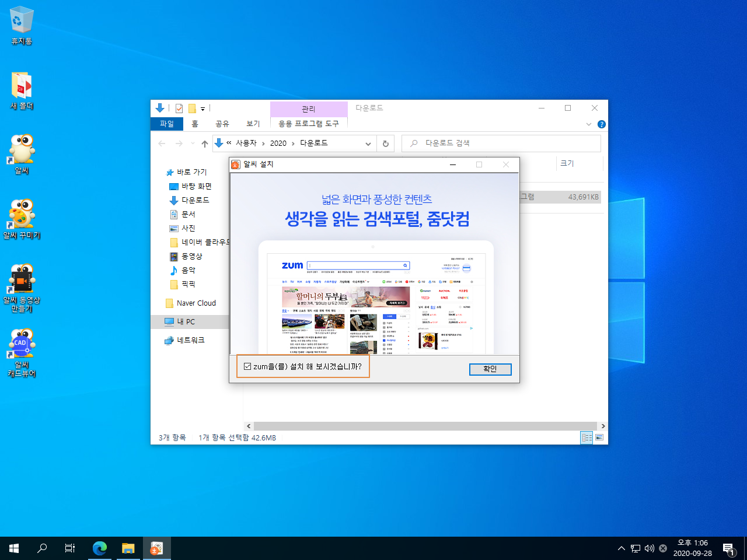This screenshot has height=560, width=747.
Task: Open recent locations dropdown next to forward arrow
Action: point(193,143)
